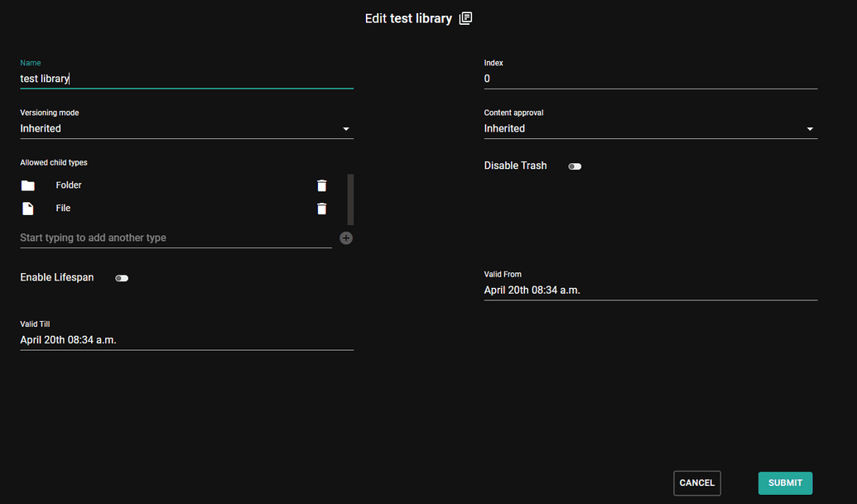Click the plus icon to add type
This screenshot has width=857, height=504.
point(346,238)
